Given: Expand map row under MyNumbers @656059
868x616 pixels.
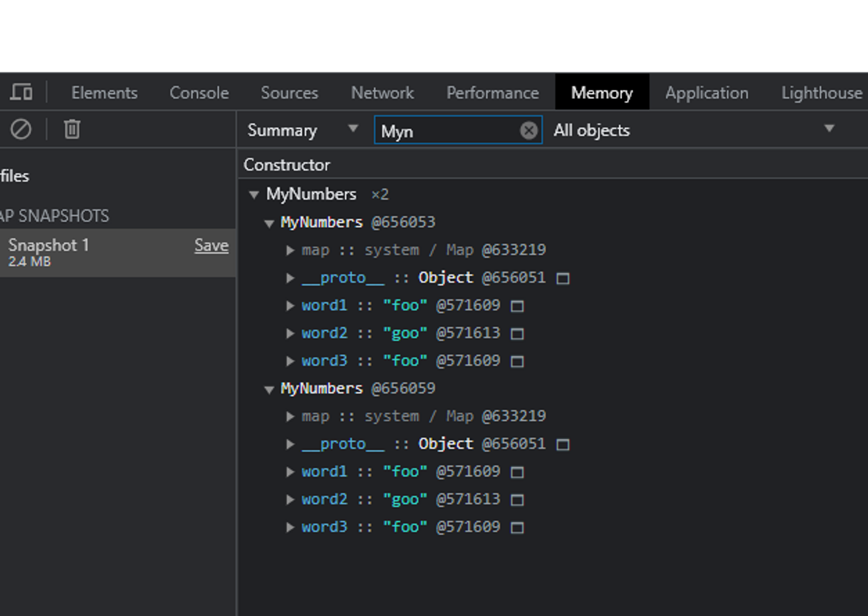Looking at the screenshot, I should [290, 417].
